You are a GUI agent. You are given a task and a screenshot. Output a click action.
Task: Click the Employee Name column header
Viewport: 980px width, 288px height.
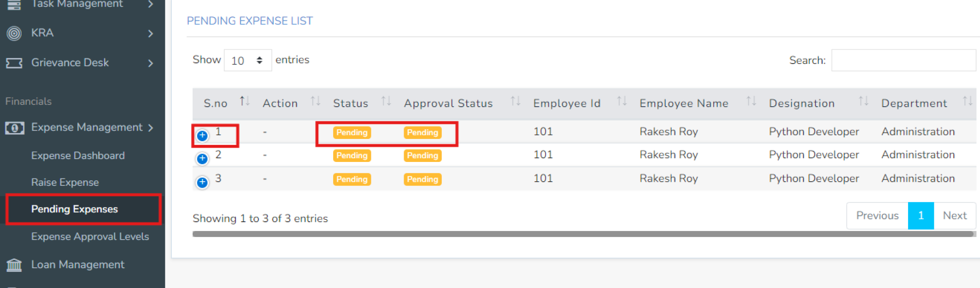684,104
